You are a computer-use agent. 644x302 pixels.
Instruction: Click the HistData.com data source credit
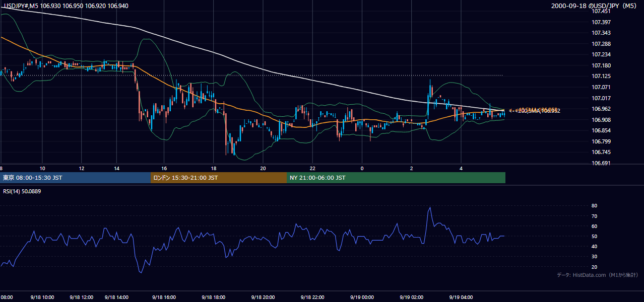click(597, 275)
